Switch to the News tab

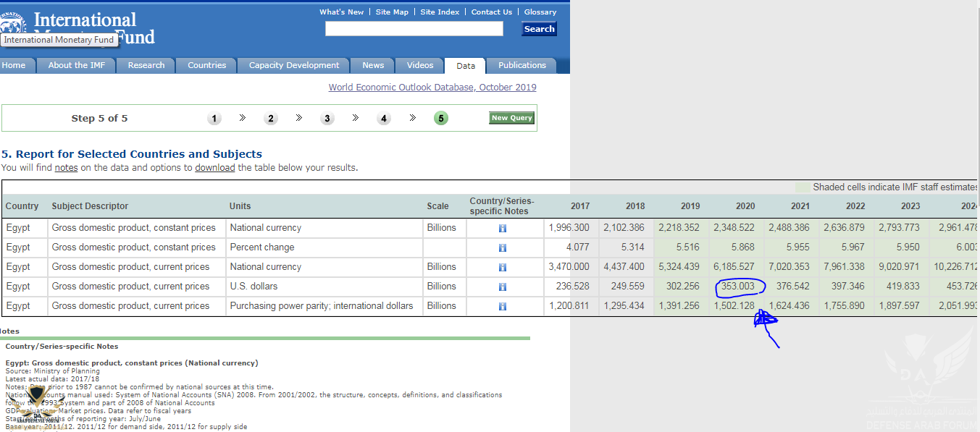coord(373,65)
